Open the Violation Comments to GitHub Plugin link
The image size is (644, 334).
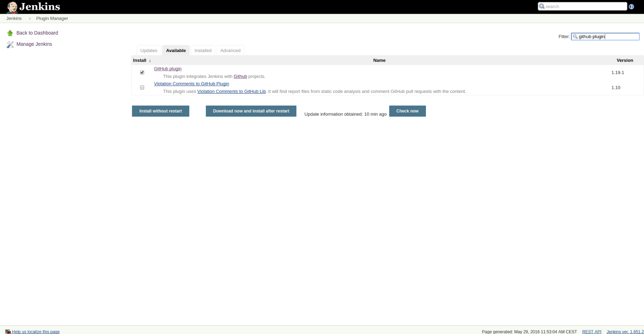point(191,84)
